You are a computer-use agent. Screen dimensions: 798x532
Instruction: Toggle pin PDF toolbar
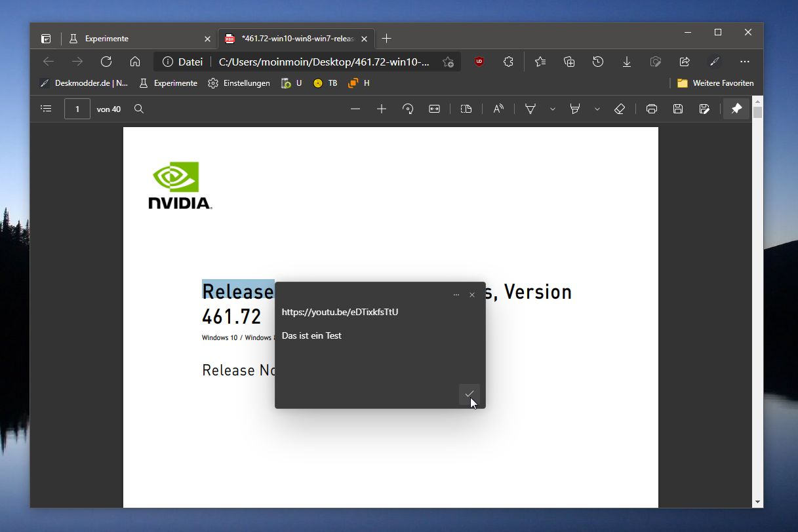pyautogui.click(x=736, y=109)
